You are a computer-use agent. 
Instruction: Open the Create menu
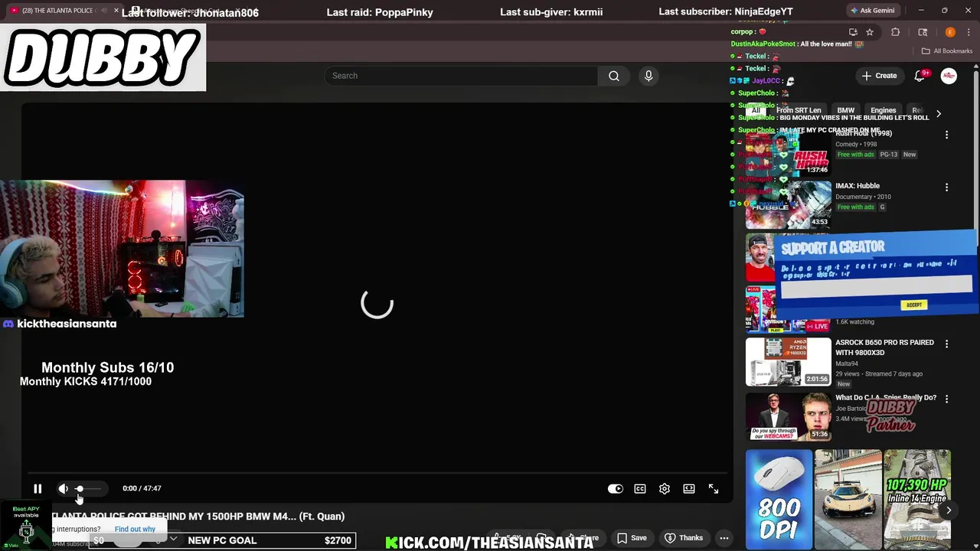879,76
